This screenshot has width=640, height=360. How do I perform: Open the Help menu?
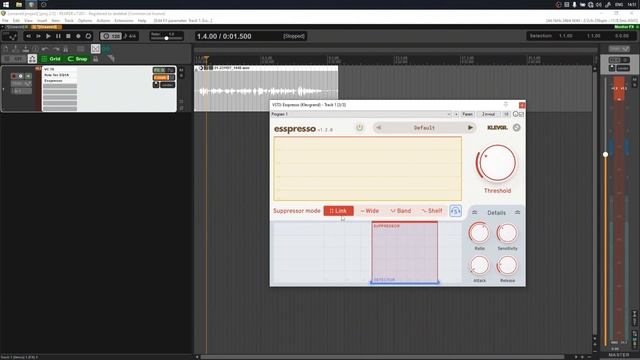click(142, 20)
